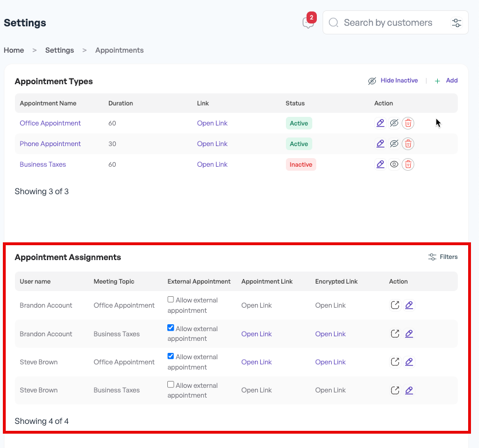The width and height of the screenshot is (479, 448).
Task: Go to Settings breadcrumb
Action: click(60, 50)
